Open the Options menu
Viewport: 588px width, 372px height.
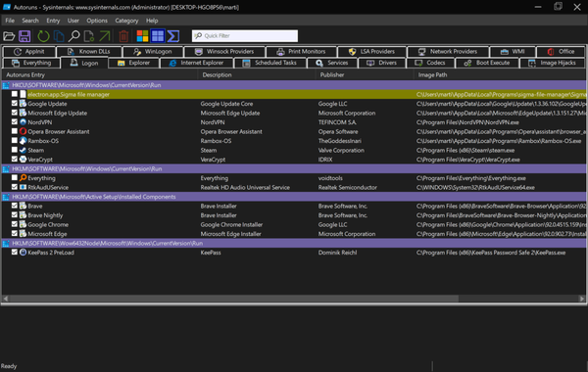(97, 21)
